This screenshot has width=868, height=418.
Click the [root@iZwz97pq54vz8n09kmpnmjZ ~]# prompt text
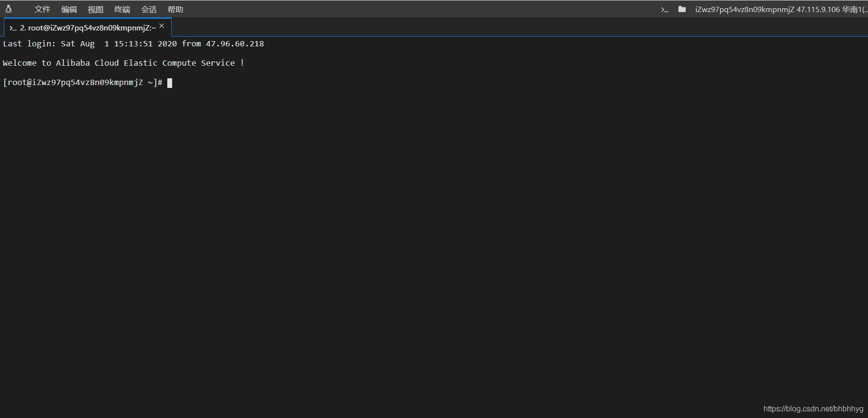click(83, 83)
